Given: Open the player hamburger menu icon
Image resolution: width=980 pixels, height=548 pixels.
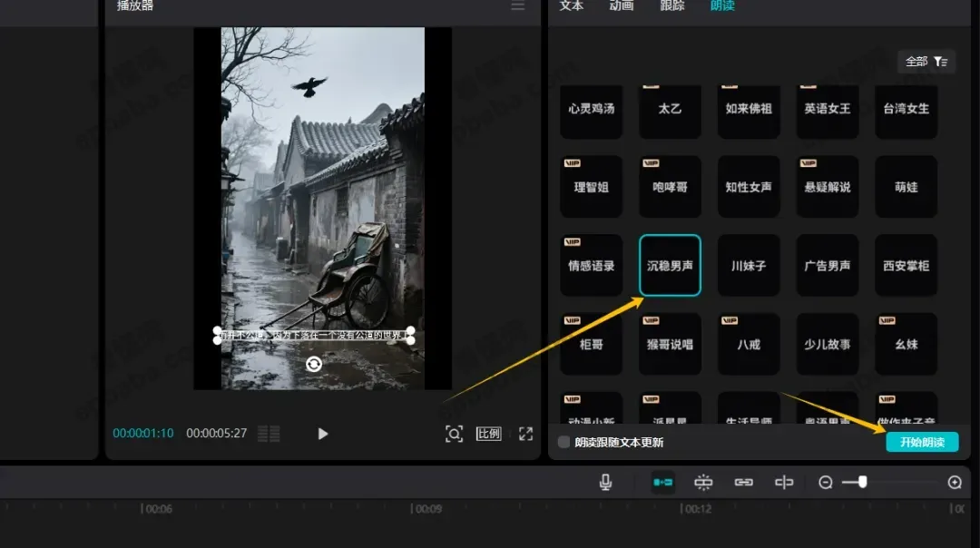Looking at the screenshot, I should click(517, 7).
